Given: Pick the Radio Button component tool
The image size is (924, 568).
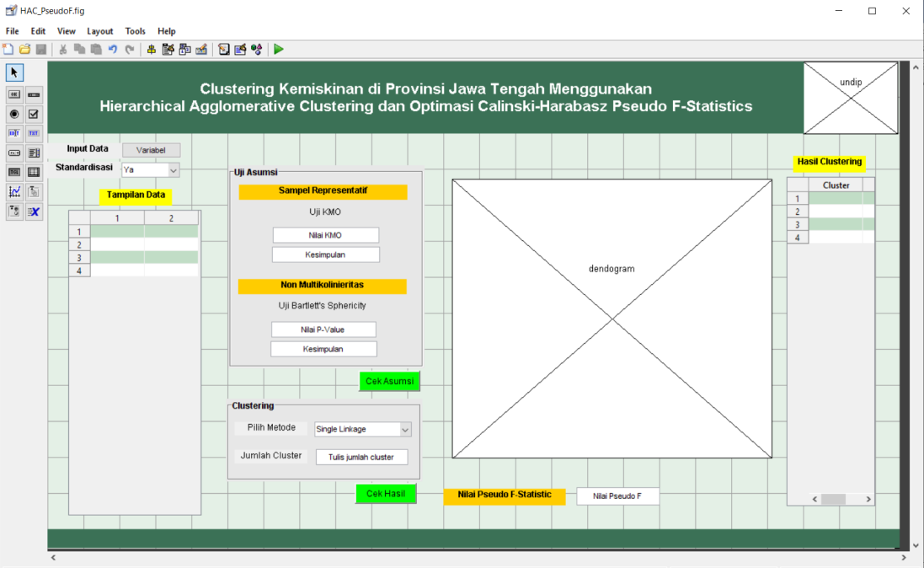Looking at the screenshot, I should coord(14,114).
